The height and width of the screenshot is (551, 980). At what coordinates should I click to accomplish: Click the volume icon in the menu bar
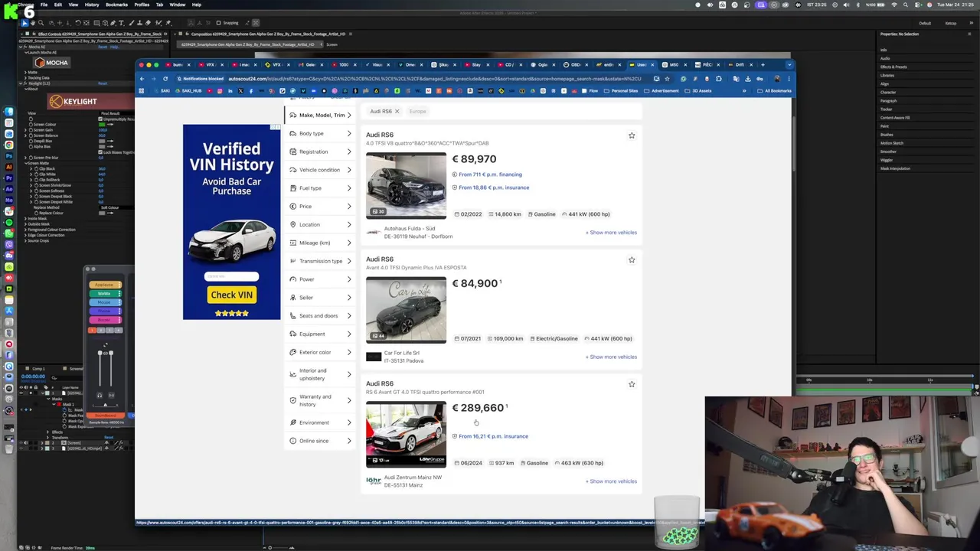[846, 5]
